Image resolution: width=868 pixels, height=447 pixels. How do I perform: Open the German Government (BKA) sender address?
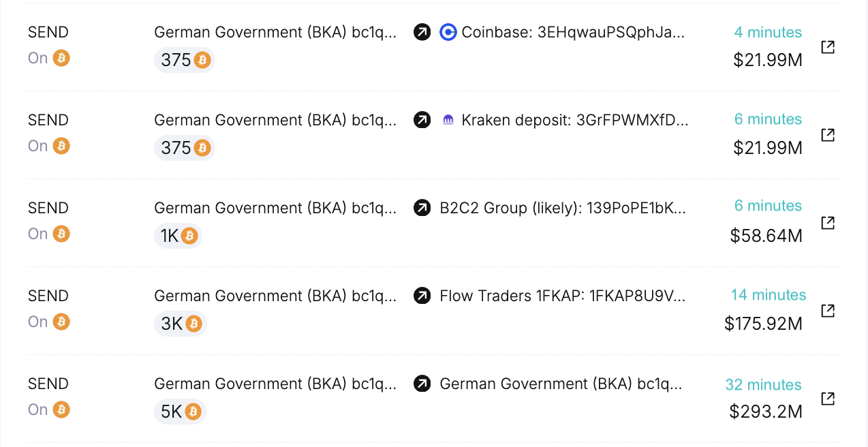click(x=275, y=32)
